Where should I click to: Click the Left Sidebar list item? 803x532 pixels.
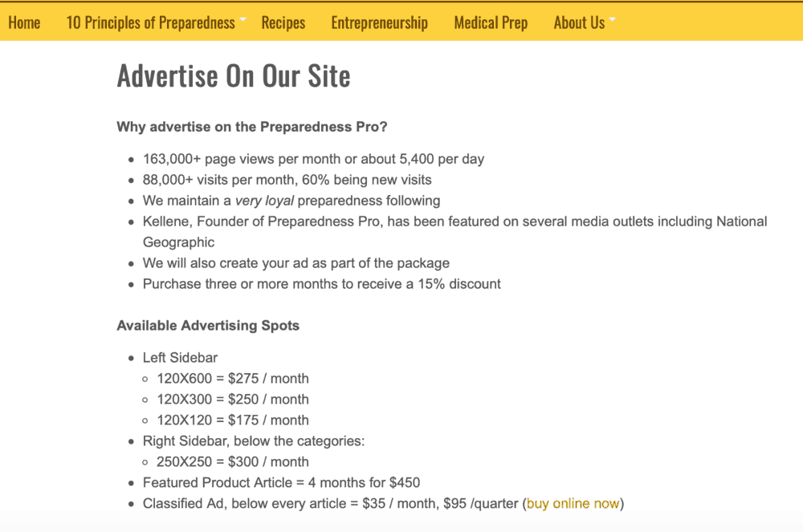(x=180, y=357)
